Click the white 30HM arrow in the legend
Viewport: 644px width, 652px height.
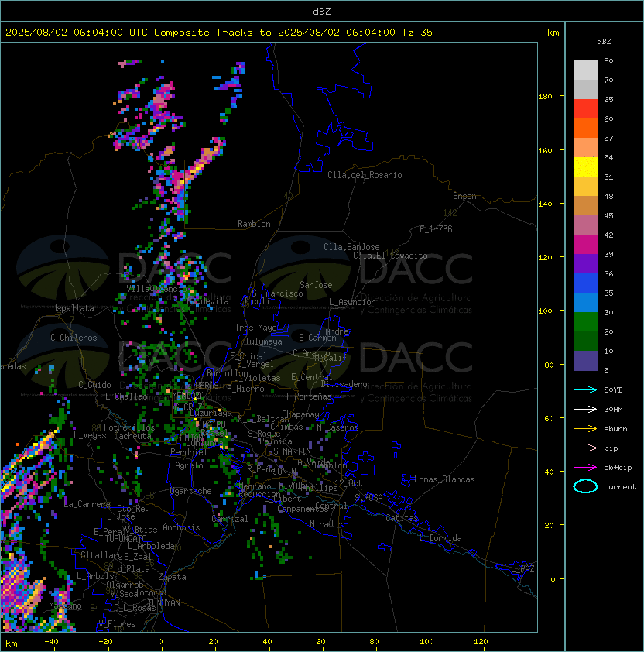pyautogui.click(x=585, y=409)
